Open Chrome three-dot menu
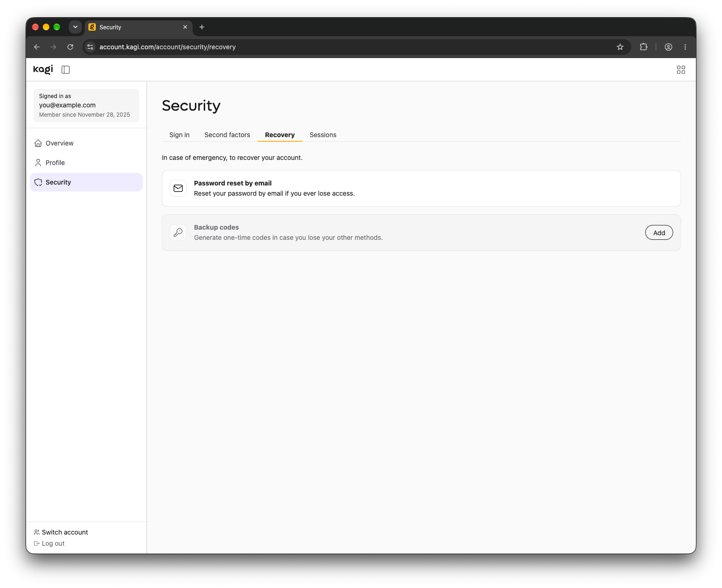 pos(685,47)
